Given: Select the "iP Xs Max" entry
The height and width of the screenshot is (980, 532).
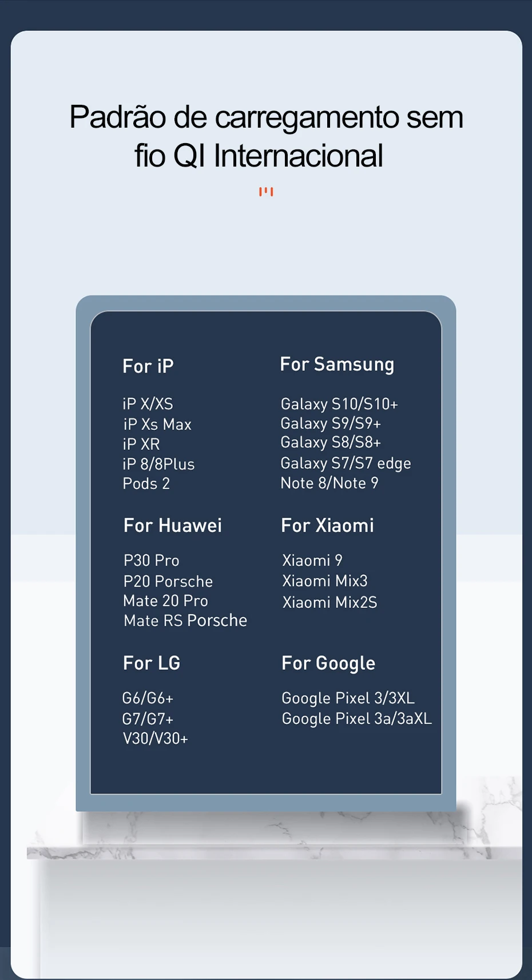Looking at the screenshot, I should pyautogui.click(x=157, y=424).
